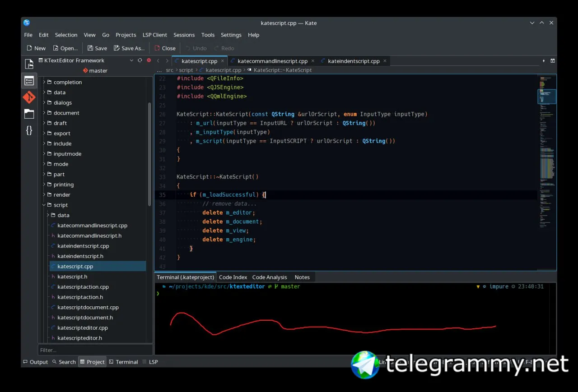This screenshot has width=578, height=392.
Task: Open the Filesystem Browser sidebar panel
Action: [x=29, y=114]
